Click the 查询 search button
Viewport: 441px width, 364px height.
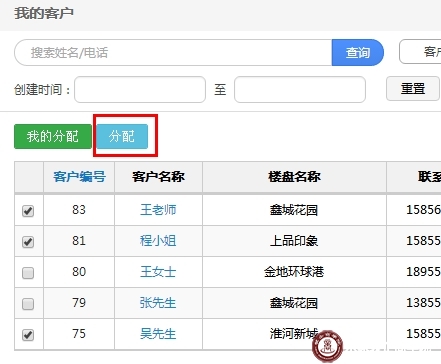358,52
